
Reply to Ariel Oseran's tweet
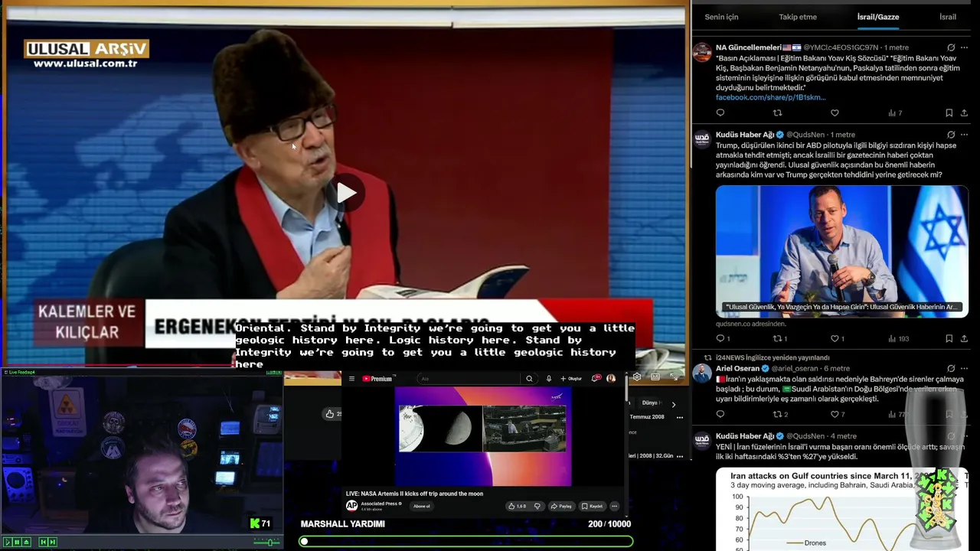pos(720,414)
